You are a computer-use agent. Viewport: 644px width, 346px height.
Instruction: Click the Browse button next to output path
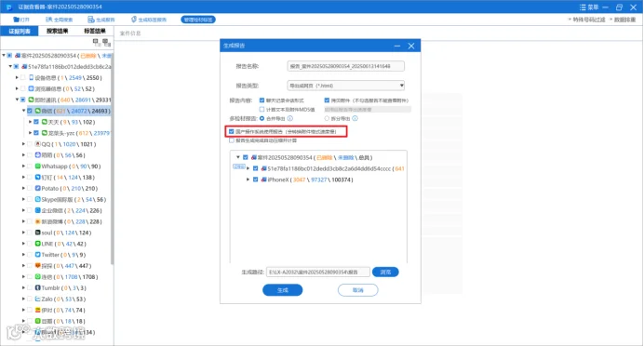pyautogui.click(x=385, y=273)
